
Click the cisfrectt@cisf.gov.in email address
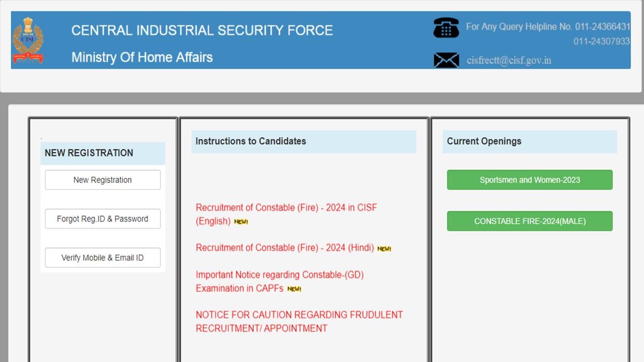coord(509,60)
